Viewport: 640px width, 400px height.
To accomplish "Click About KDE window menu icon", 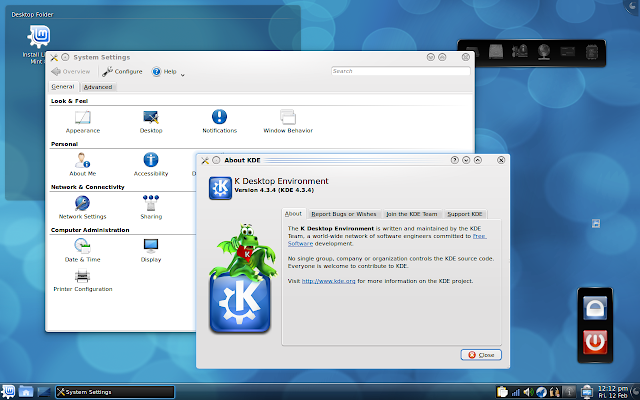I will click(x=205, y=160).
